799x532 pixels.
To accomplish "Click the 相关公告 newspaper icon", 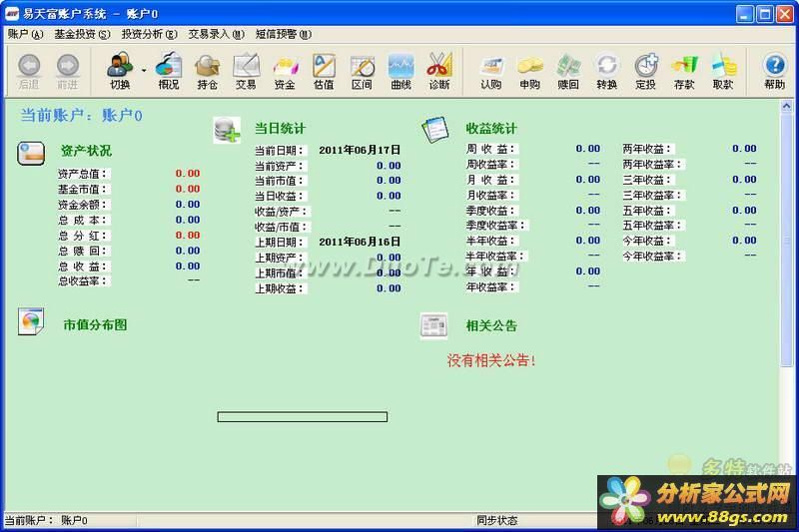I will (434, 325).
